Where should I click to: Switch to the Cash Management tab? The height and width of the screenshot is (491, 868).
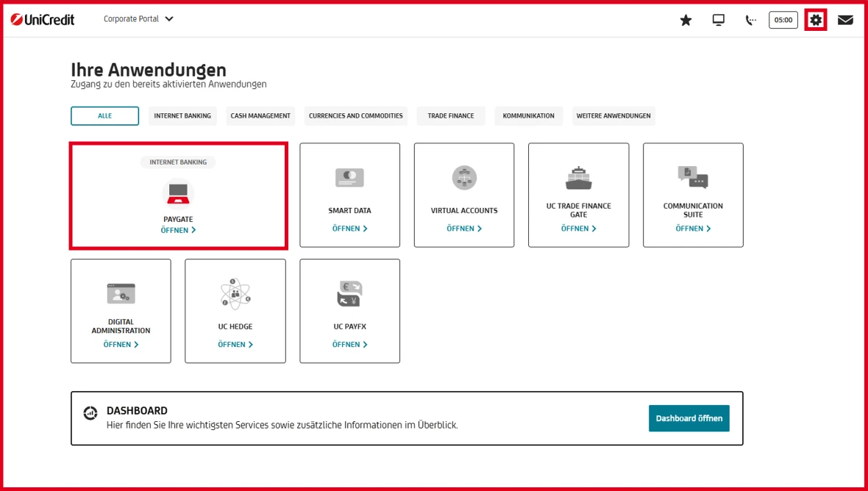click(x=260, y=115)
